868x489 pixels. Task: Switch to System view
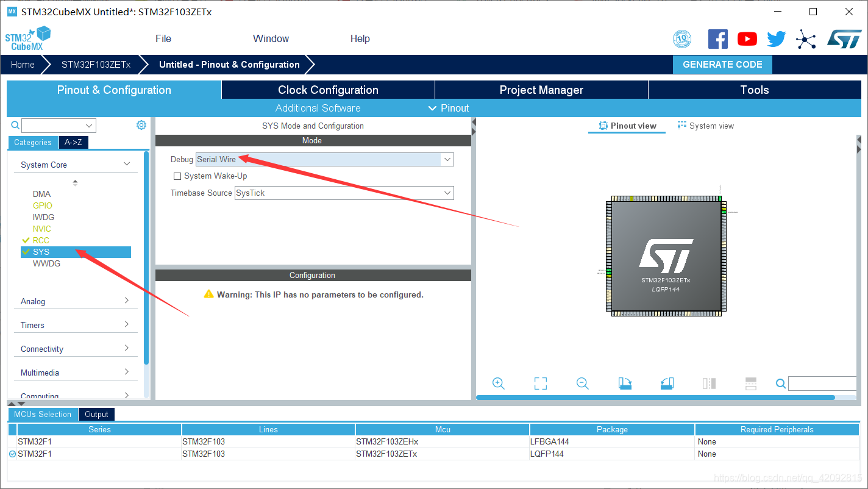point(706,126)
